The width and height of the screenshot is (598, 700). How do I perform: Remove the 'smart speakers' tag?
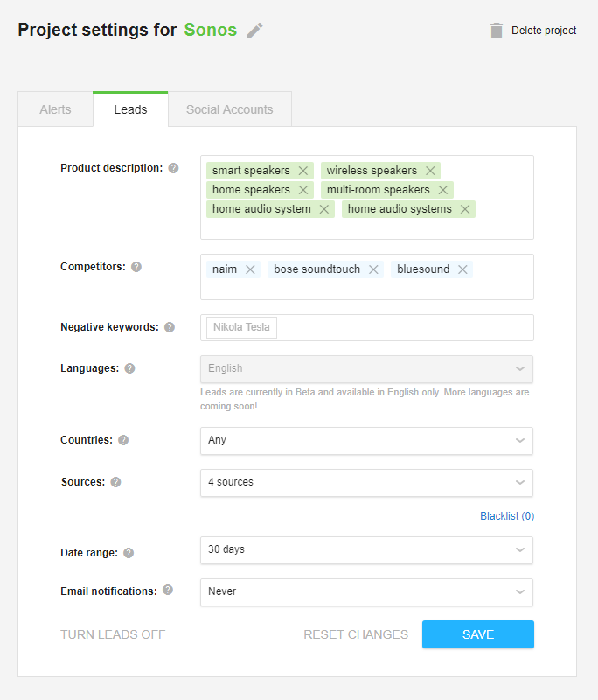tap(303, 171)
